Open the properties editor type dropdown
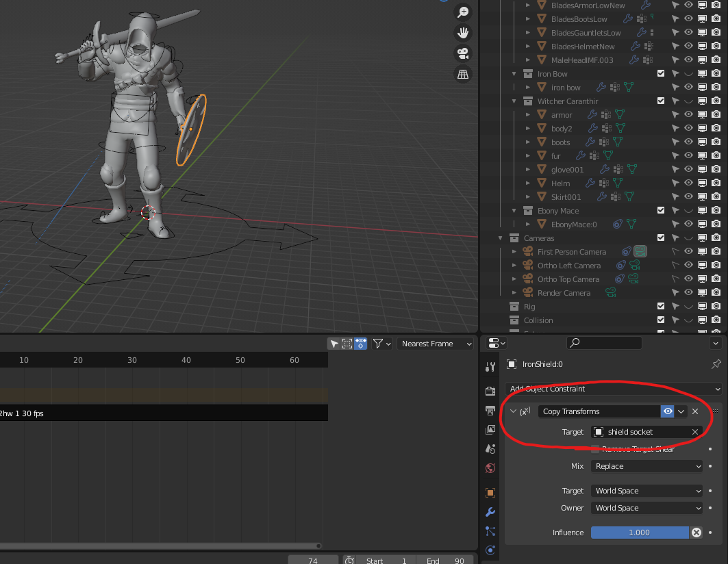Viewport: 728px width, 564px height. [x=497, y=343]
